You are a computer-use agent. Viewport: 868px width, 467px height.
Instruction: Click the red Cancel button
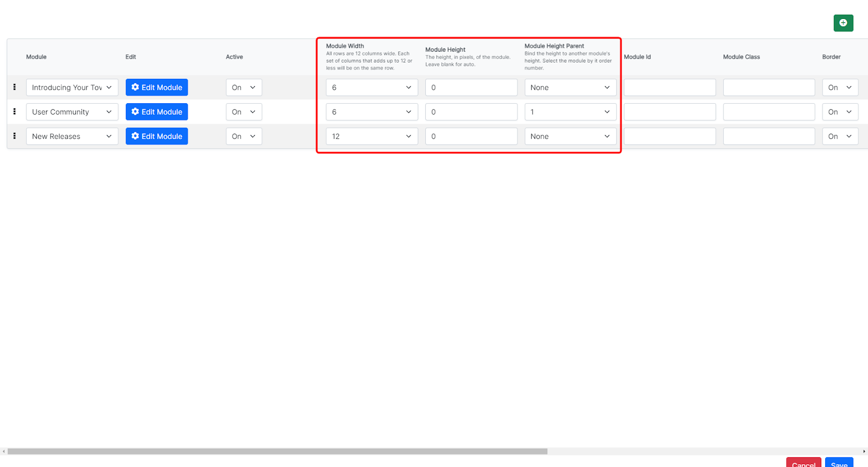(x=803, y=463)
